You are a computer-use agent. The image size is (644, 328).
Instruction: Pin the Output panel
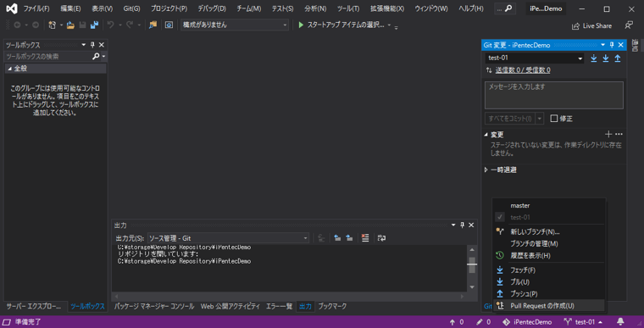[463, 225]
